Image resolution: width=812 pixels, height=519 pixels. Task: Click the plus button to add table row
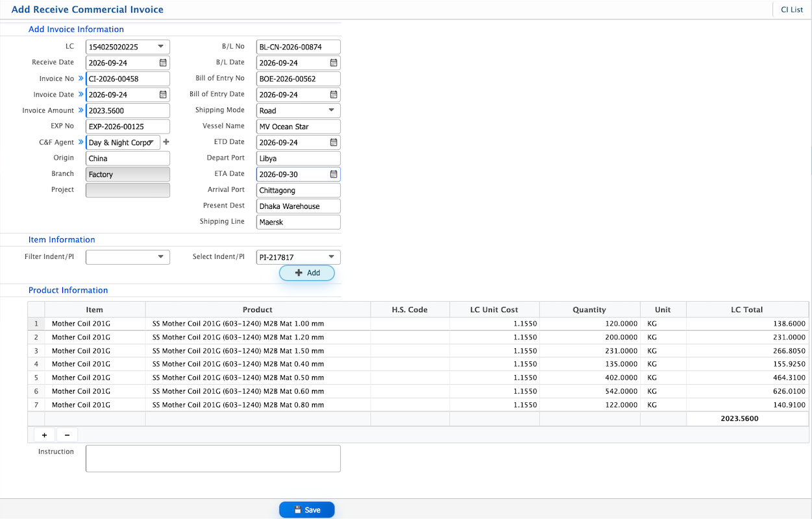pyautogui.click(x=44, y=435)
